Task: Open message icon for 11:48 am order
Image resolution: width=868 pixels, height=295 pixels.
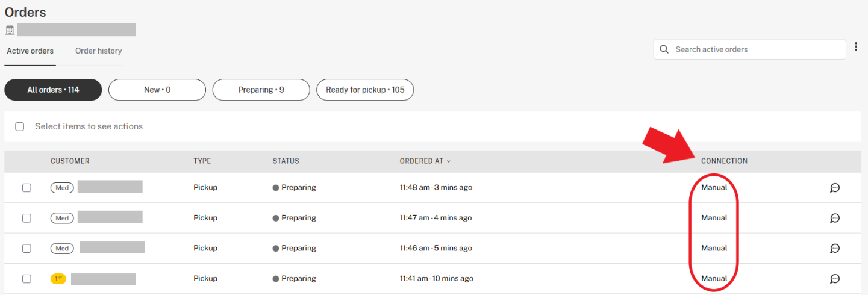Action: 835,188
